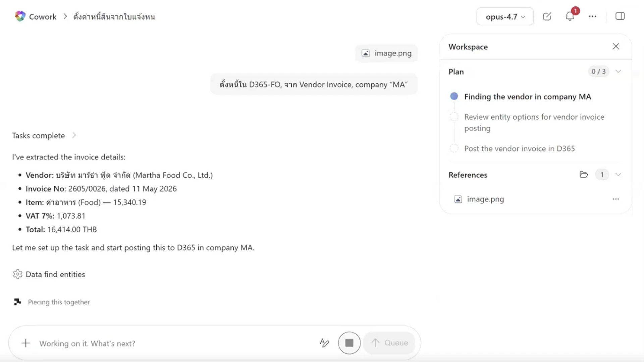Screen dimensions: 644x362
Task: Open the References folder icon
Action: pyautogui.click(x=584, y=175)
